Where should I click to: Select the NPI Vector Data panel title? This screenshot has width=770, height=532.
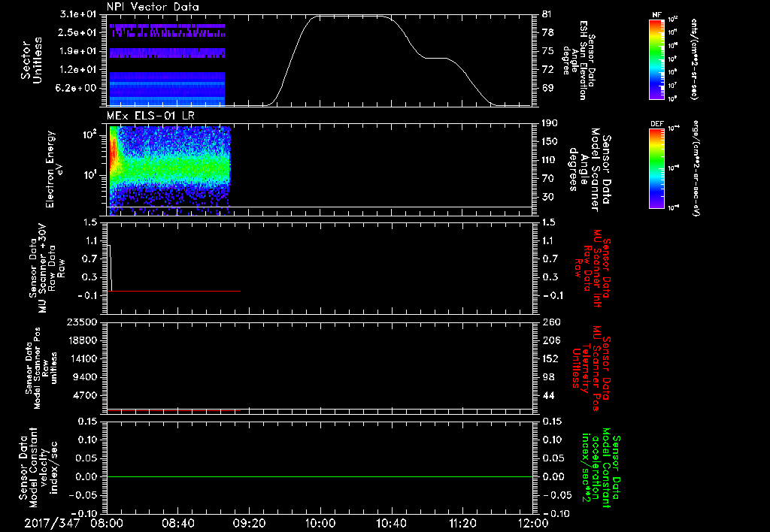pyautogui.click(x=153, y=7)
